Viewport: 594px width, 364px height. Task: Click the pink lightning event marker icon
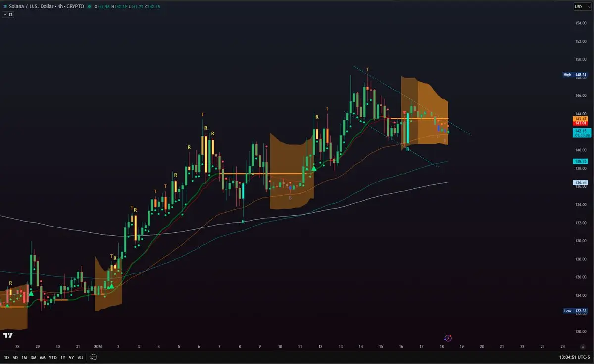click(448, 338)
